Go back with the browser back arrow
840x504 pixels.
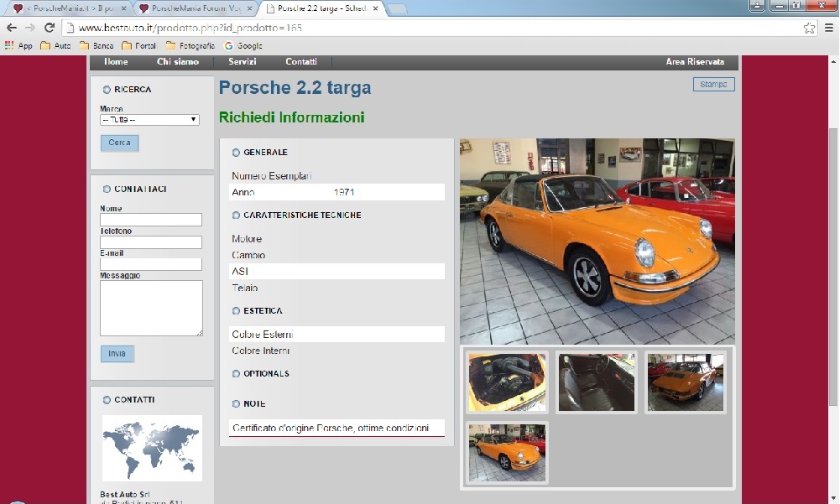tap(11, 28)
